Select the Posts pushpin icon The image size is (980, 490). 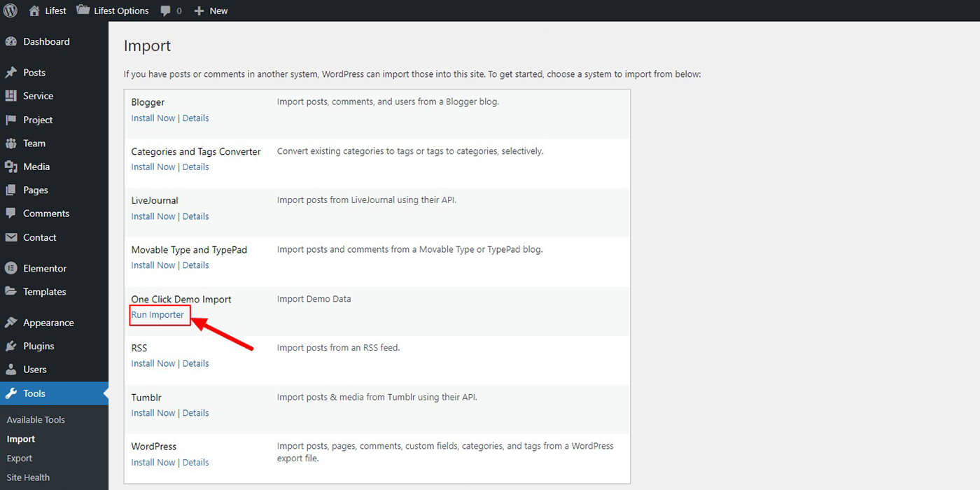(10, 72)
